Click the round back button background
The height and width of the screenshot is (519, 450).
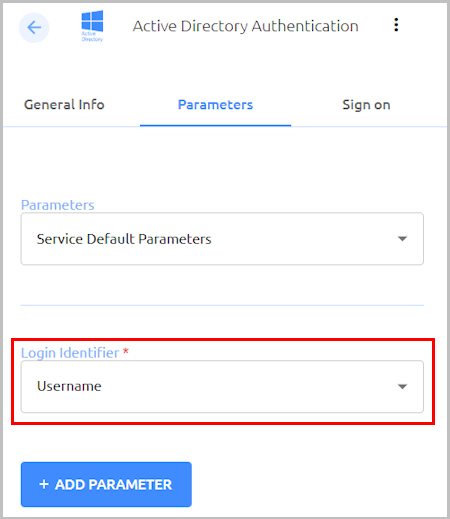(34, 28)
